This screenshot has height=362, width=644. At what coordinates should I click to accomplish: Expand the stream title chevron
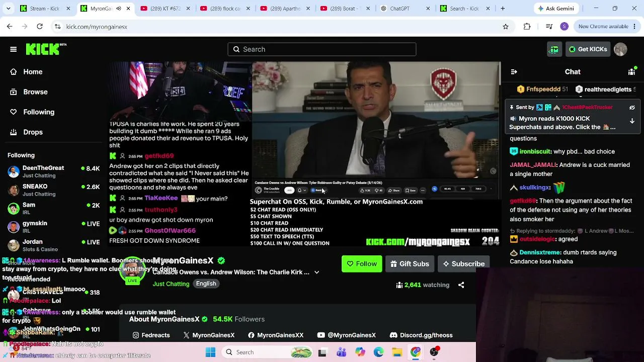[x=316, y=273]
